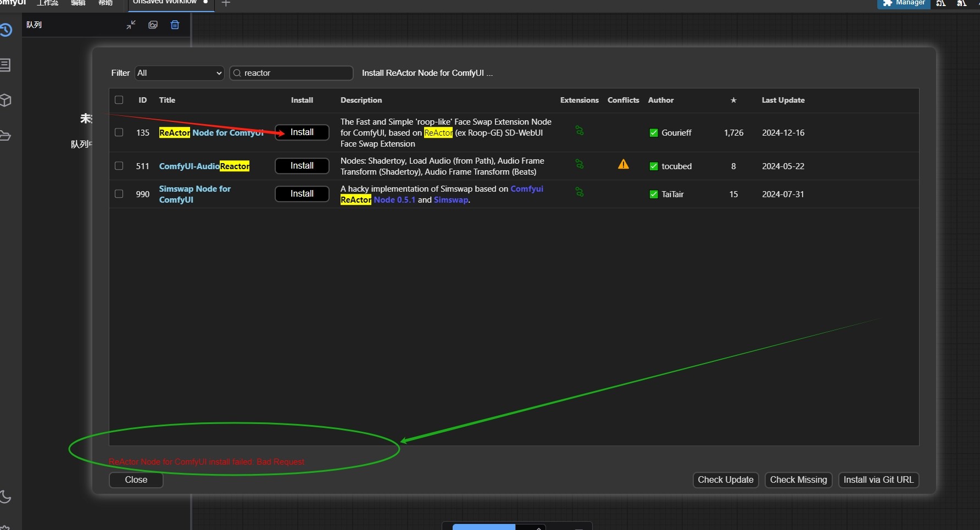Screen dimensions: 980x530
Task: Click the date 2024-12-16
Action: click(783, 133)
